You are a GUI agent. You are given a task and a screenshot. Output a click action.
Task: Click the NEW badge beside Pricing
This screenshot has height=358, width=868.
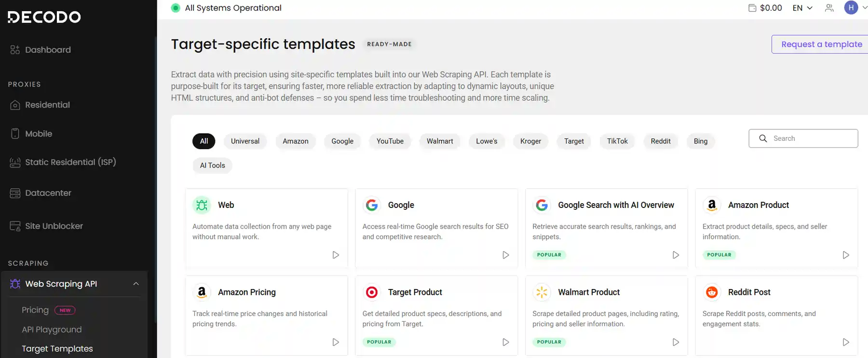point(65,310)
